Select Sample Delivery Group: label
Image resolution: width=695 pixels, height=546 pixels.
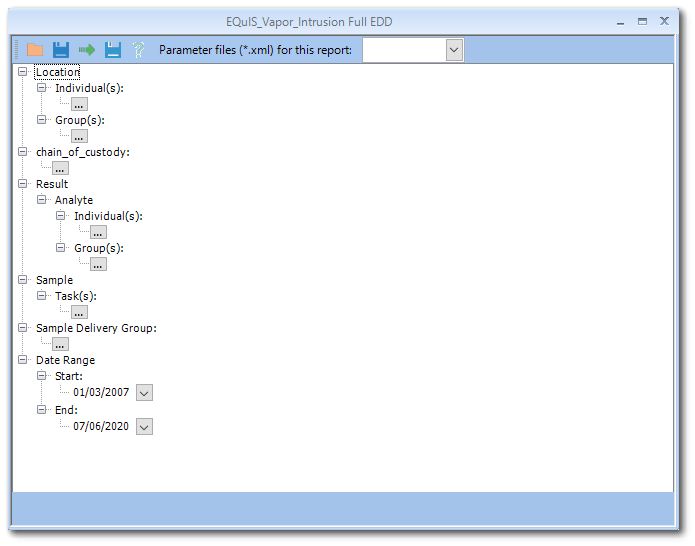tap(96, 328)
